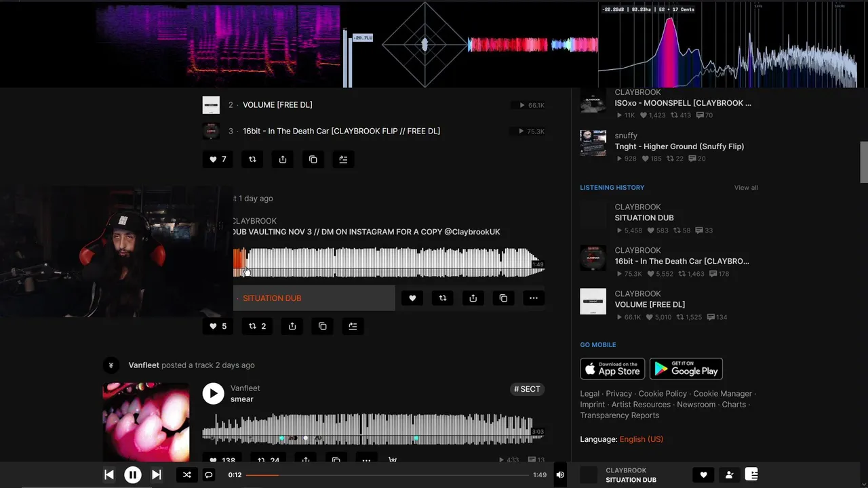868x488 pixels.
Task: Open snuffy artist profile in sidebar
Action: pos(626,136)
